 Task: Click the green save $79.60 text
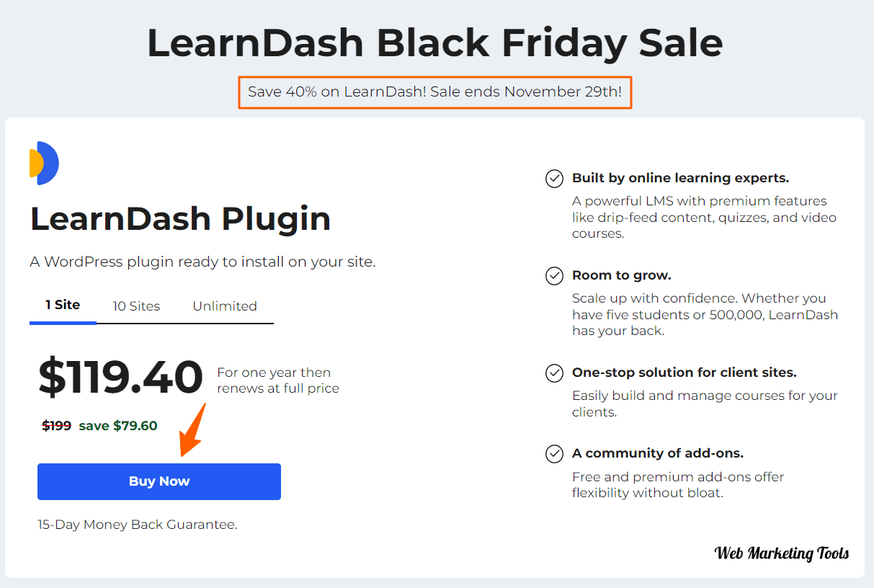pyautogui.click(x=118, y=426)
